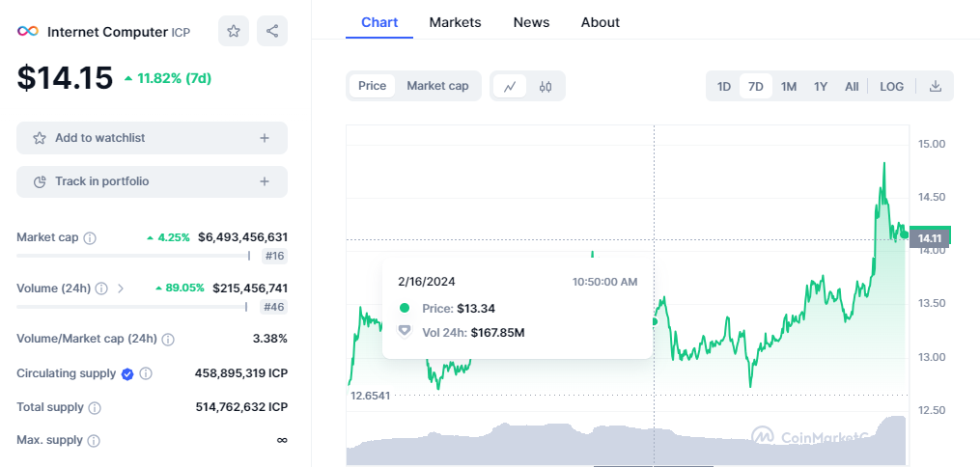Click the 14.11 current price axis label
The image size is (980, 467).
pyautogui.click(x=930, y=238)
